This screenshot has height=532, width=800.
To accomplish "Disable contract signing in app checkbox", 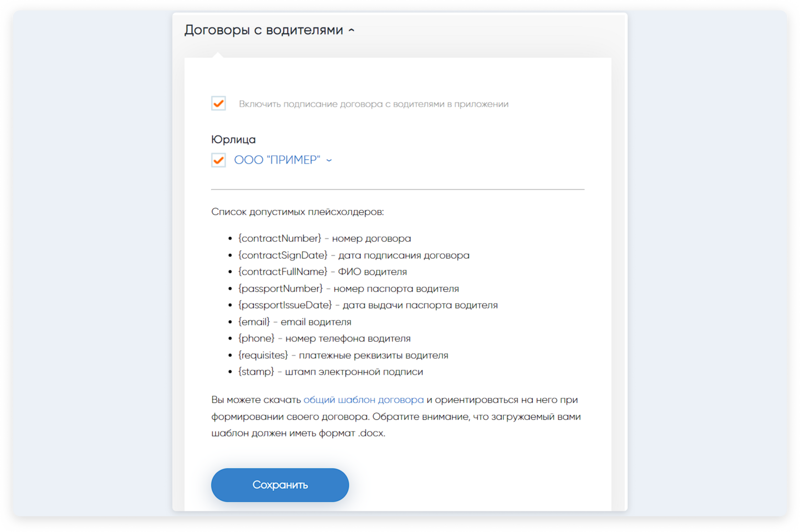I will (x=219, y=103).
